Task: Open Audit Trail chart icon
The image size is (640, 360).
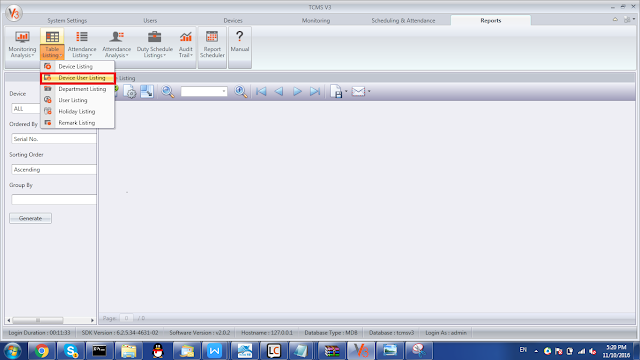Action: [x=186, y=44]
